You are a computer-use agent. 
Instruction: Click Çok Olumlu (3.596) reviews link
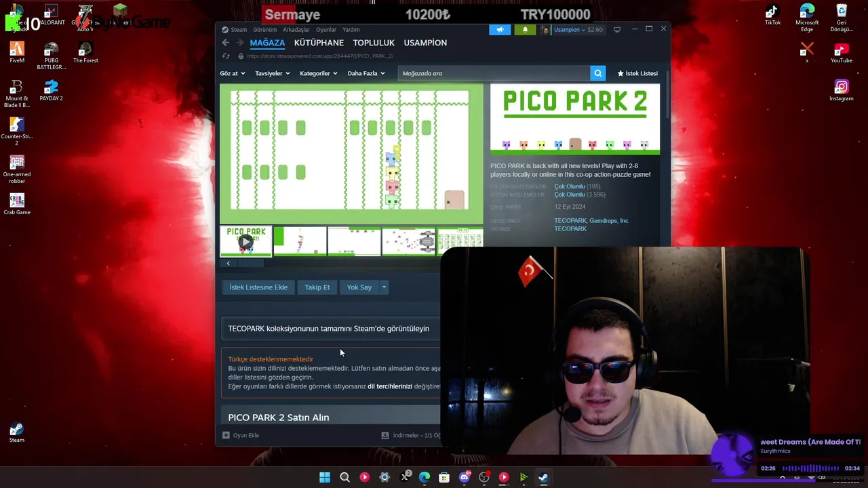coord(580,195)
